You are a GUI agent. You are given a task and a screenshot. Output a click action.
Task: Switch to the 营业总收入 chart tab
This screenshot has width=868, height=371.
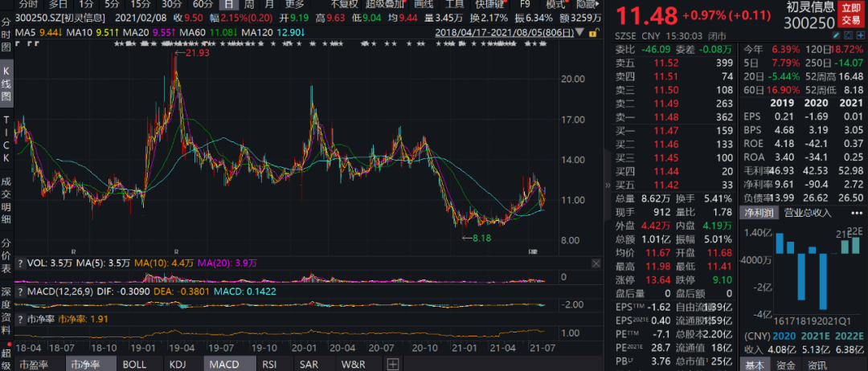point(808,213)
